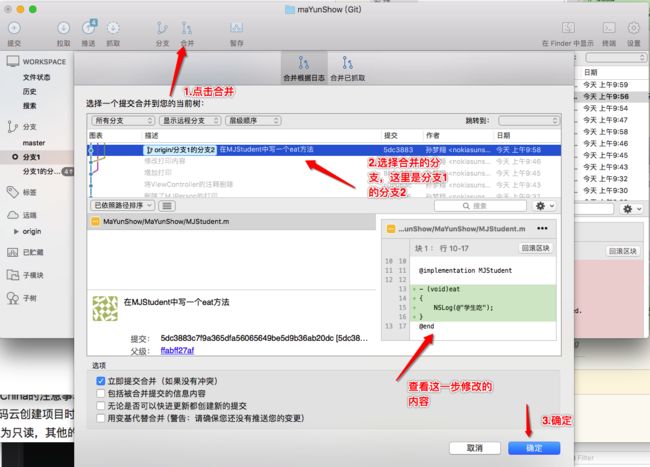Click the Submodules (子模块) sidebar icon

[x=13, y=275]
